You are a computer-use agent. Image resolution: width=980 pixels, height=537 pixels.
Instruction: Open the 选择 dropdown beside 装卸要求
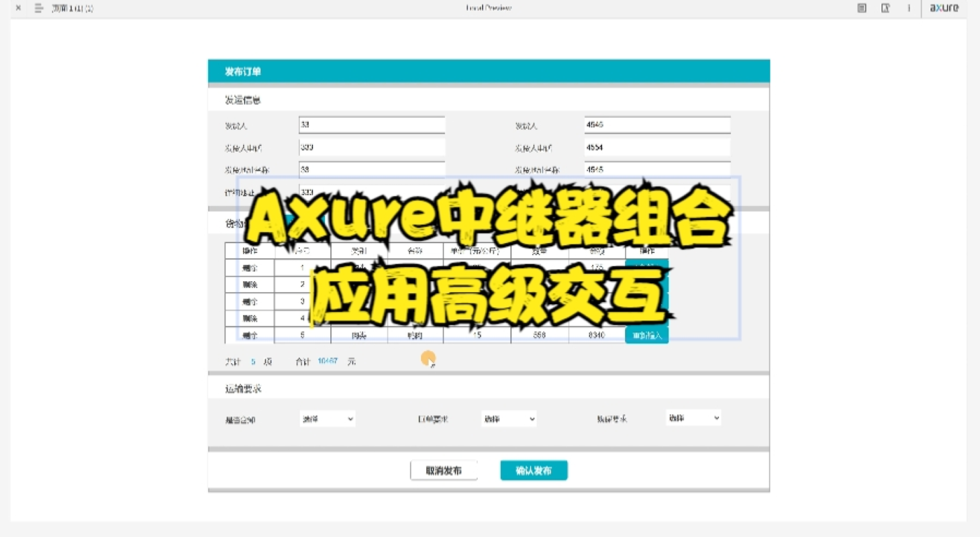click(693, 418)
